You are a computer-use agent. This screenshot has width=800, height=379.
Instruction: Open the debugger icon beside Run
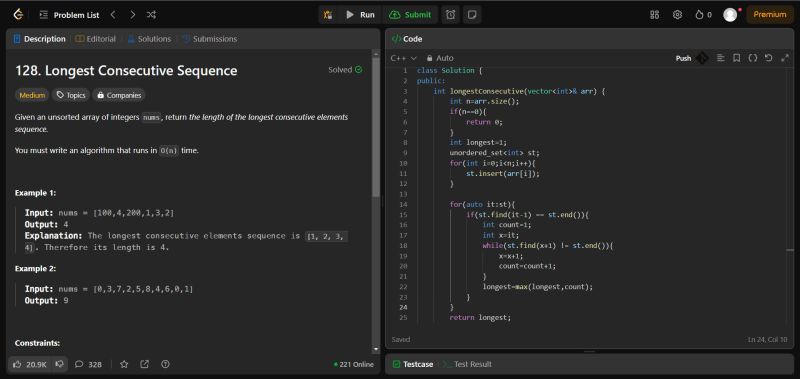(328, 15)
